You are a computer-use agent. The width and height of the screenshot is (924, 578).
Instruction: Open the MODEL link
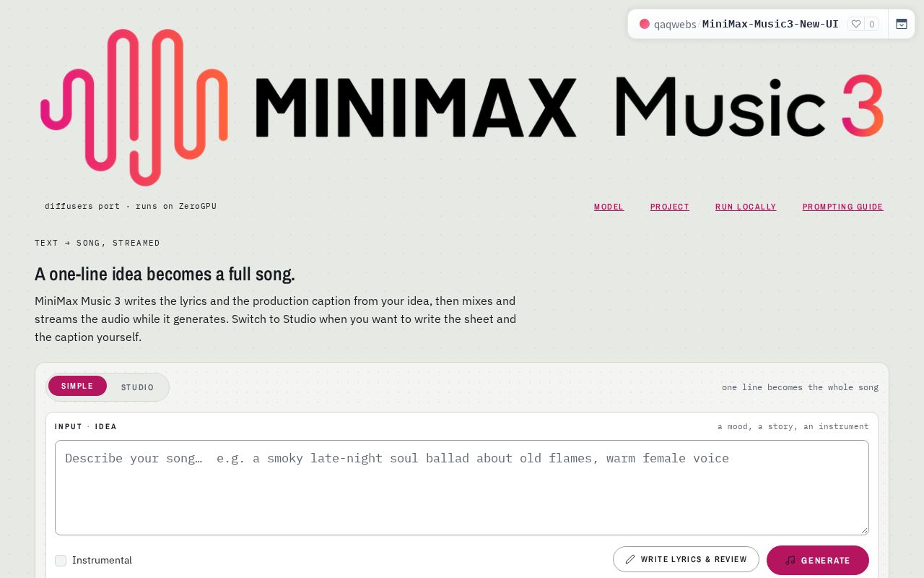(609, 207)
